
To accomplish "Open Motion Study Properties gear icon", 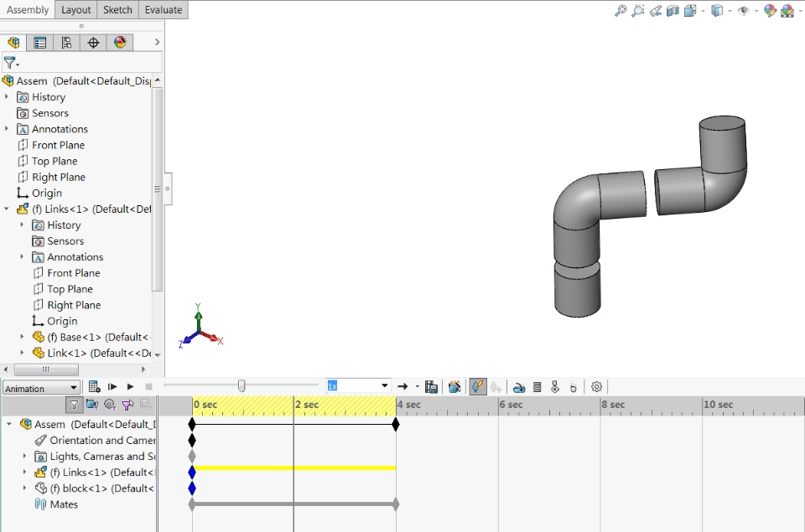I will click(597, 386).
